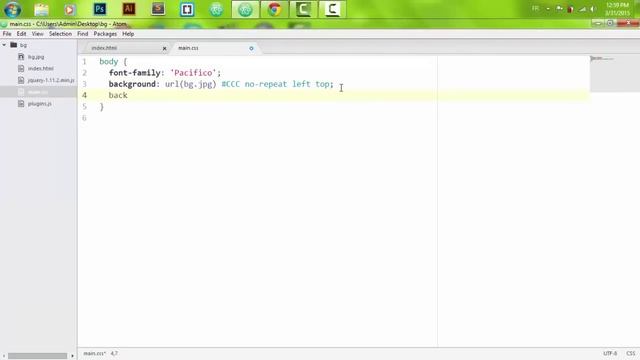The image size is (640, 360).
Task: Collapse the bg folder arrow
Action: click(x=4, y=45)
